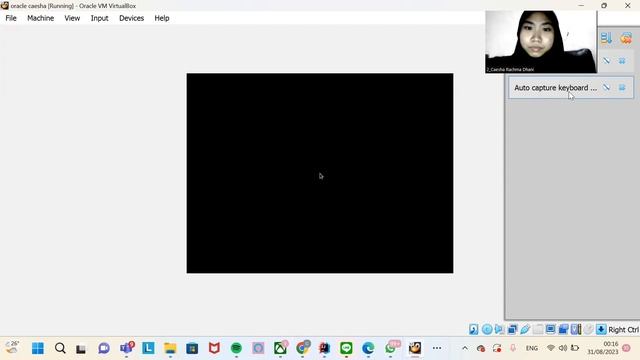Open the Machine menu
This screenshot has width=640, height=360.
[x=40, y=18]
